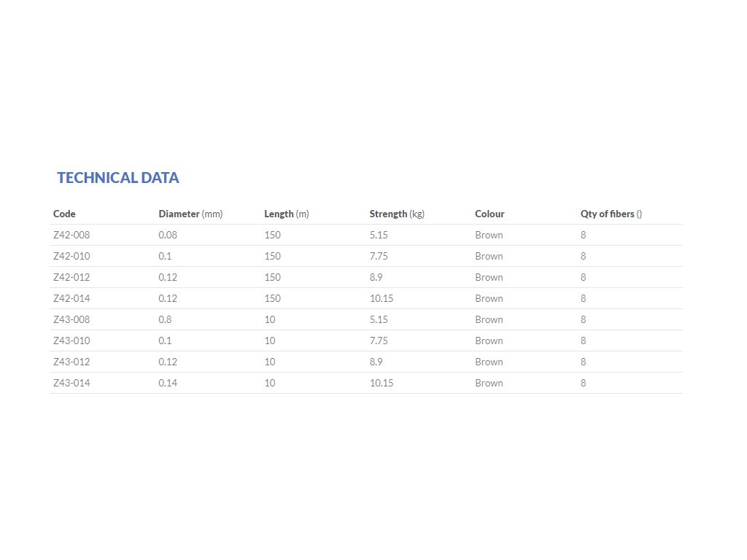Select product code Z43-010
This screenshot has height=560, width=747.
[71, 341]
